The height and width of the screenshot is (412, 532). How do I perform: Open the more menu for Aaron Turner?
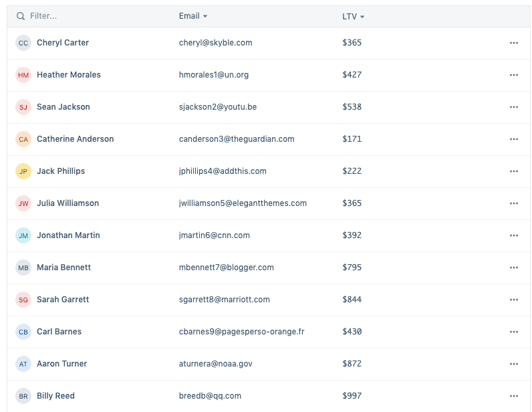(513, 364)
